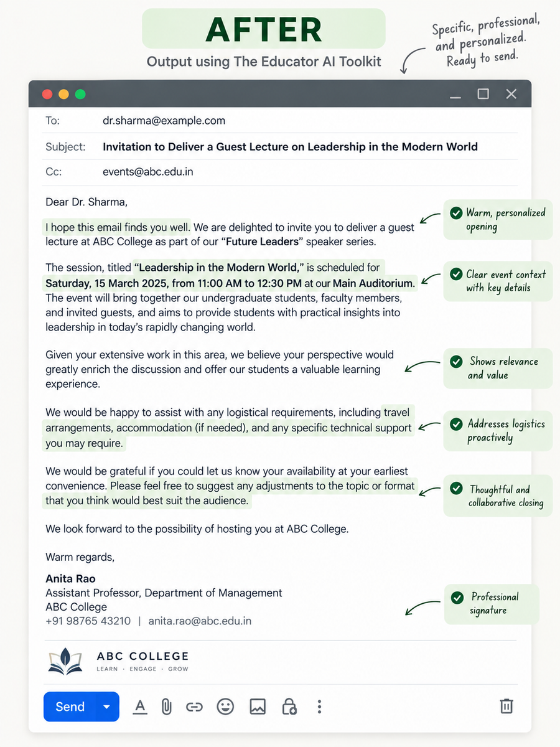Click the Subject line field

281,147
